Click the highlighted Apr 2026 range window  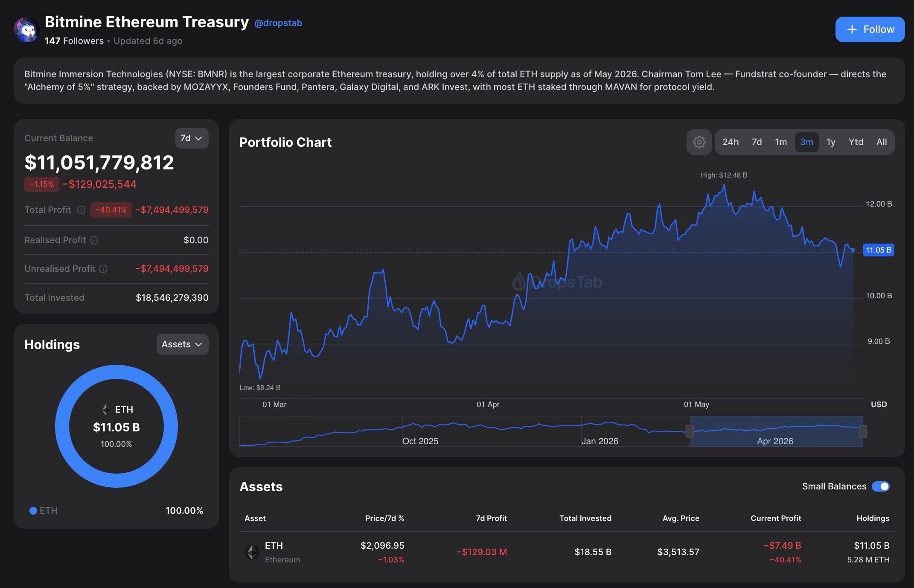pyautogui.click(x=776, y=431)
